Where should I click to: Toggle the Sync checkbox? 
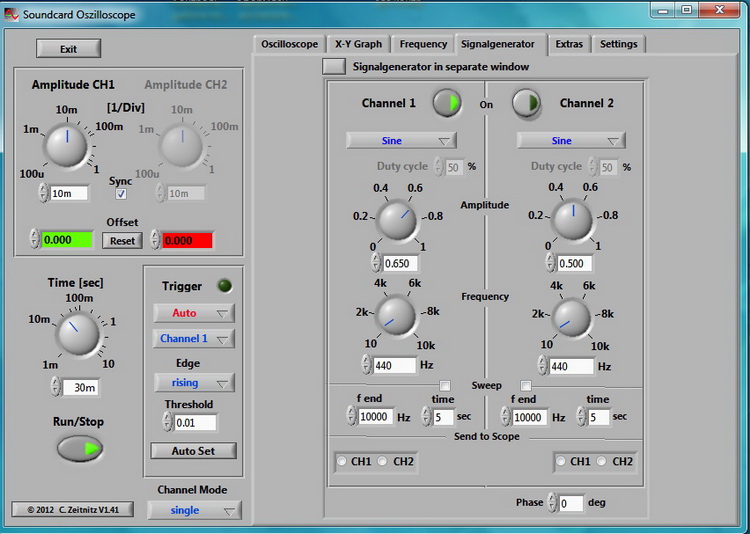coord(121,194)
